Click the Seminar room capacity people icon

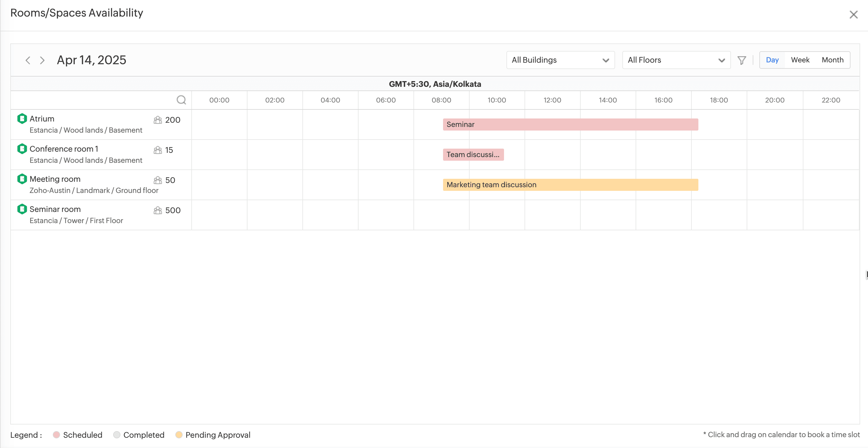158,210
